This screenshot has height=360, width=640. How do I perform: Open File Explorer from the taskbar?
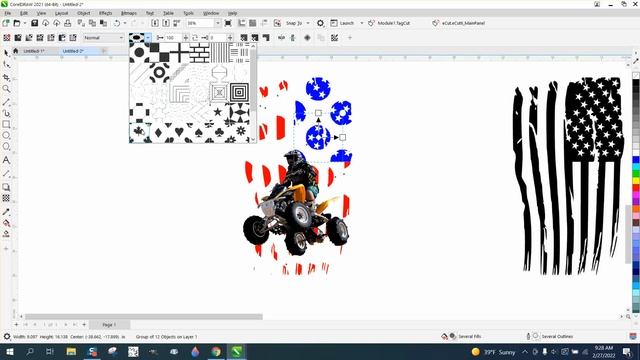click(71, 351)
